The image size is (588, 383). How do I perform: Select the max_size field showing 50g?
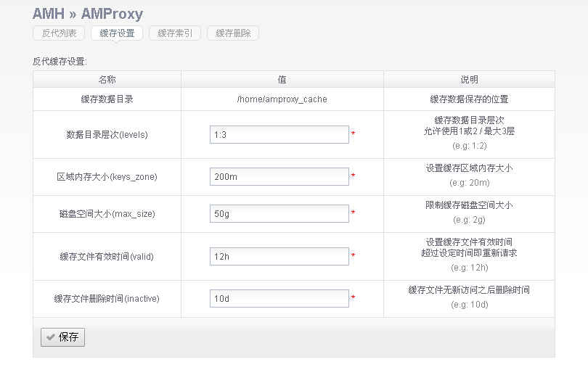(x=279, y=214)
